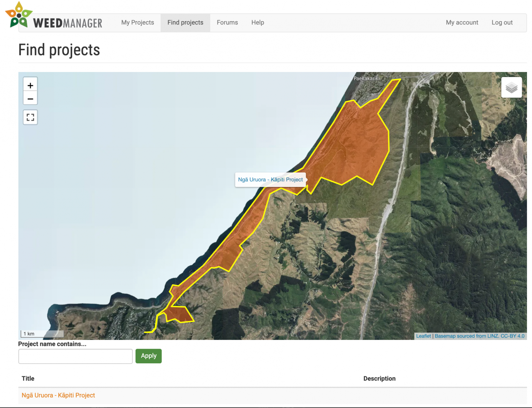Zoom in on the map
The image size is (532, 408).
30,85
